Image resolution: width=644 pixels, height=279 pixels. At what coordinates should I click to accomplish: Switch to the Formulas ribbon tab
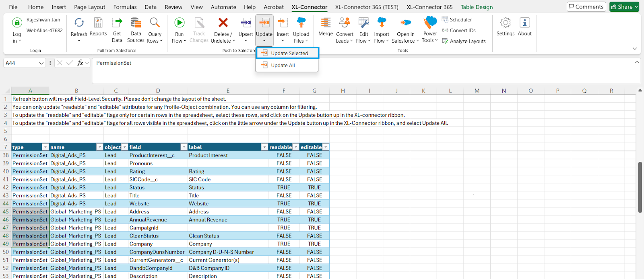(x=125, y=7)
